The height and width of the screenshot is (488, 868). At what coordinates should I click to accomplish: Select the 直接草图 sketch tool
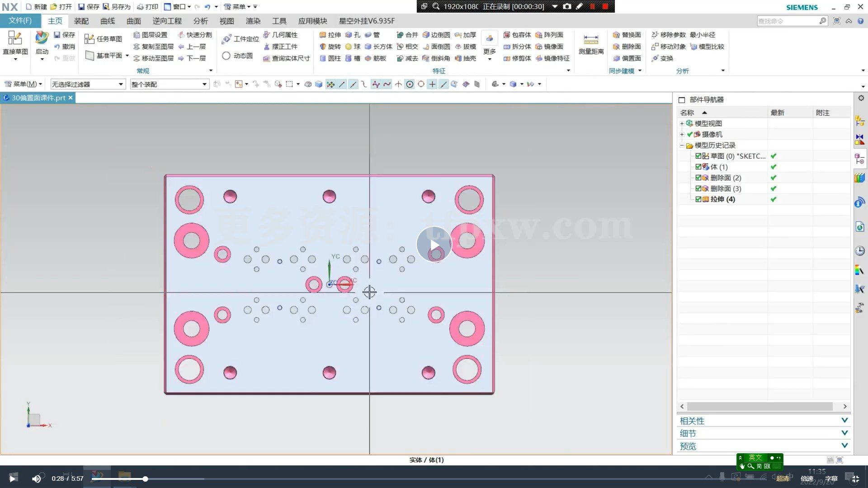coord(15,43)
